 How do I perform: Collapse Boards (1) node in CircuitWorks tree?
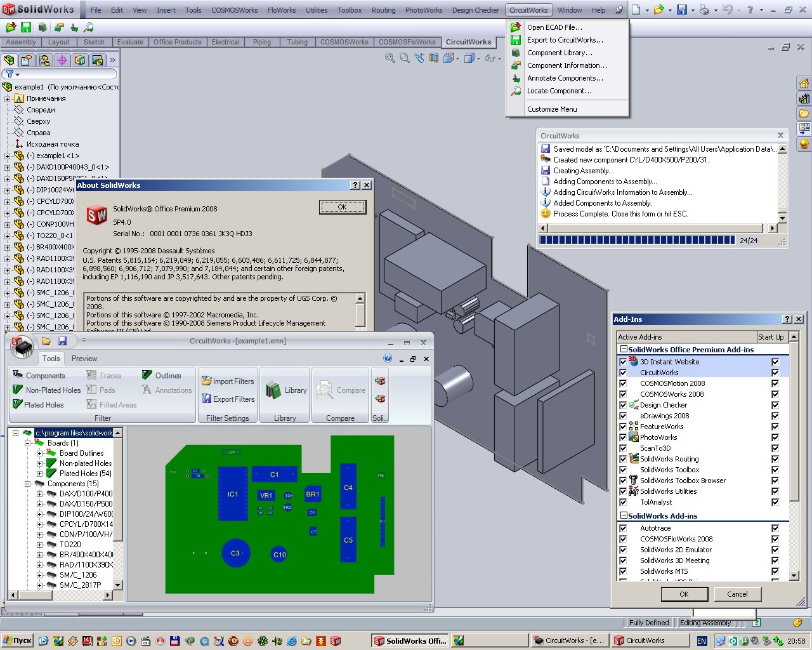[27, 443]
